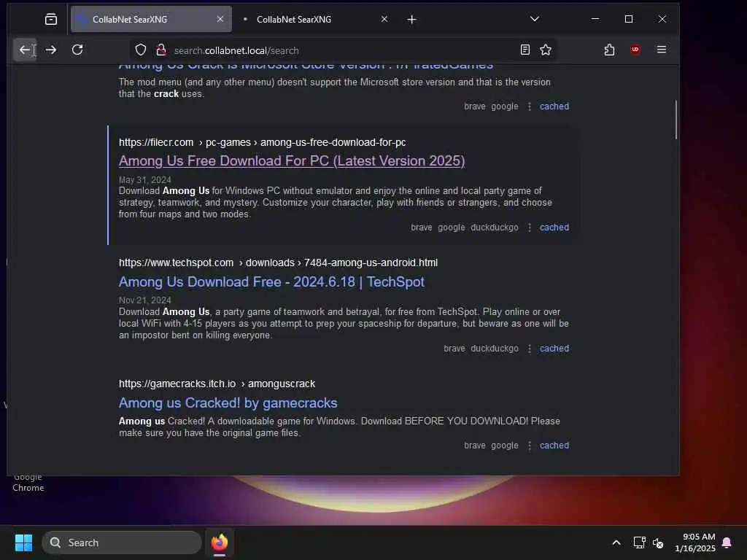Open cached version of TechSpot result
This screenshot has height=560, width=747.
click(x=554, y=348)
